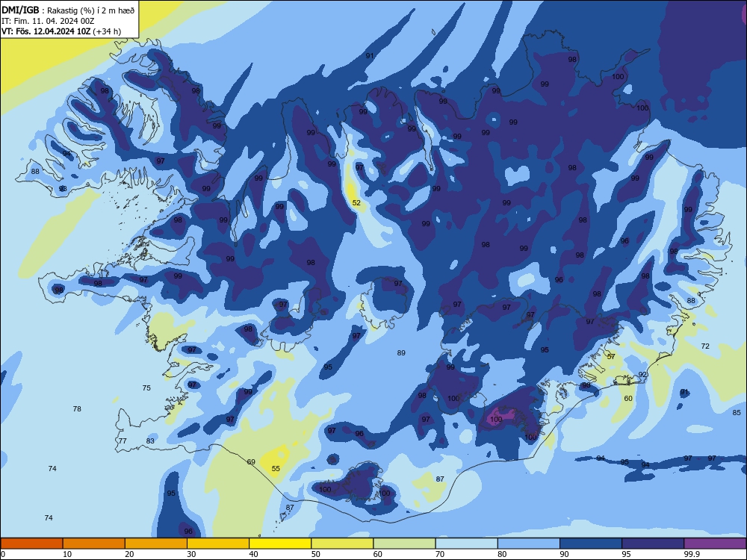The width and height of the screenshot is (747, 560).
Task: Click the legend label "99.9"
Action: 692,554
